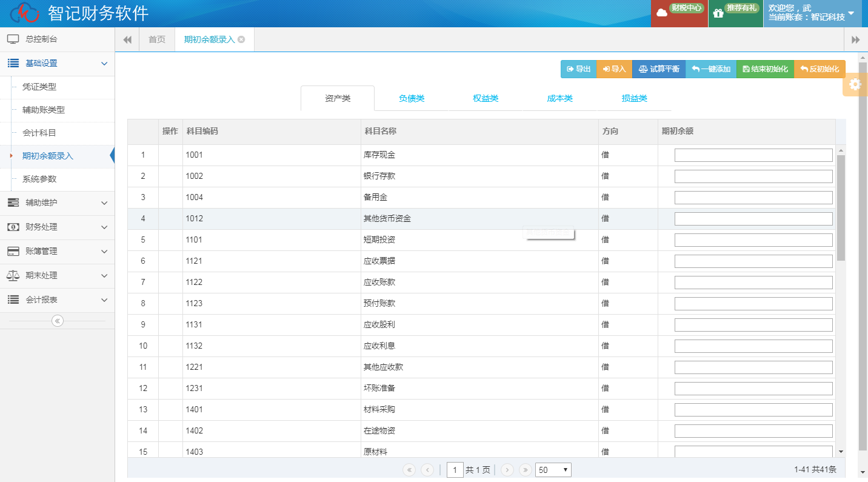This screenshot has height=482, width=868.
Task: Expand the 财务处理 menu section
Action: 57,227
